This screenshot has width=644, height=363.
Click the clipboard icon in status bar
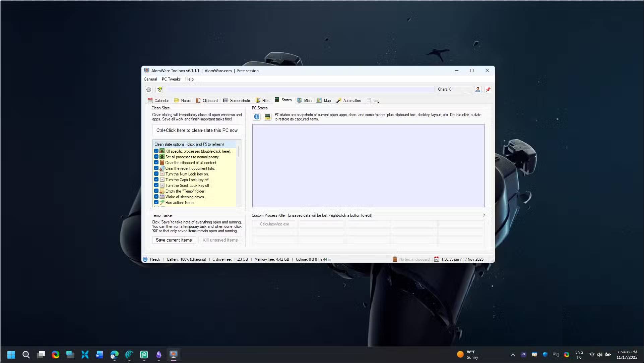click(395, 259)
